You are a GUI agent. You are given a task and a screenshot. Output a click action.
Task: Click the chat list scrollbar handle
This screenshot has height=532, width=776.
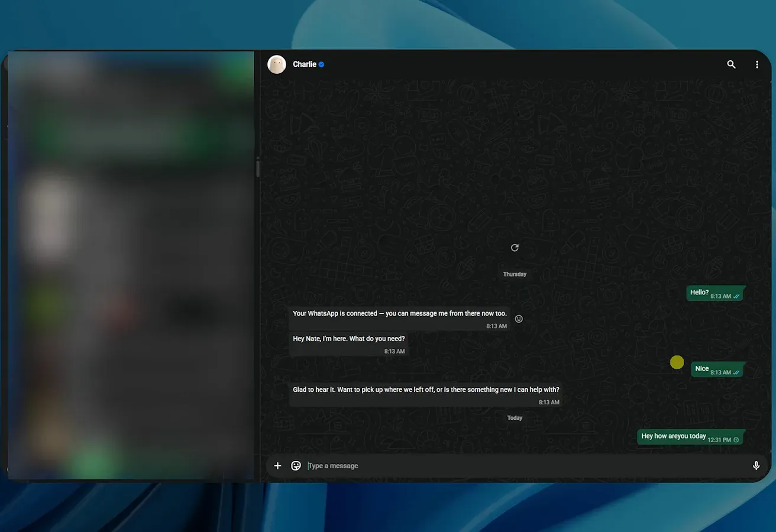(258, 168)
